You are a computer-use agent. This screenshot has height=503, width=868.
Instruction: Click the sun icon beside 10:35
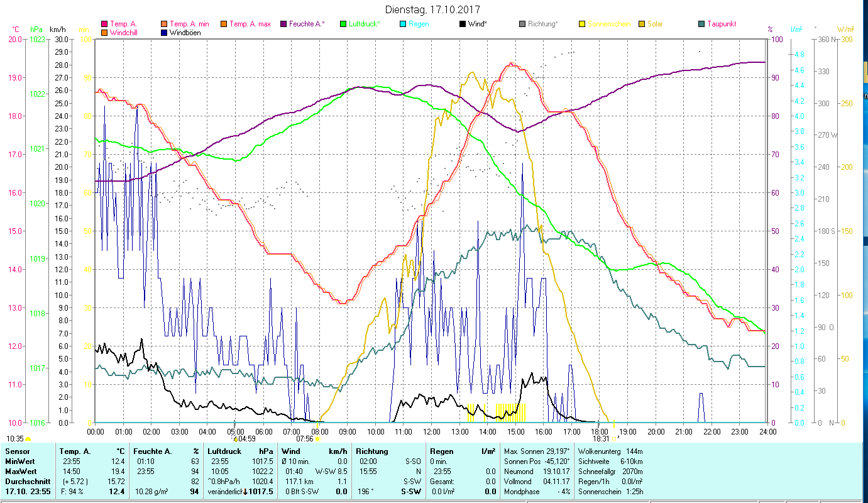[x=28, y=439]
